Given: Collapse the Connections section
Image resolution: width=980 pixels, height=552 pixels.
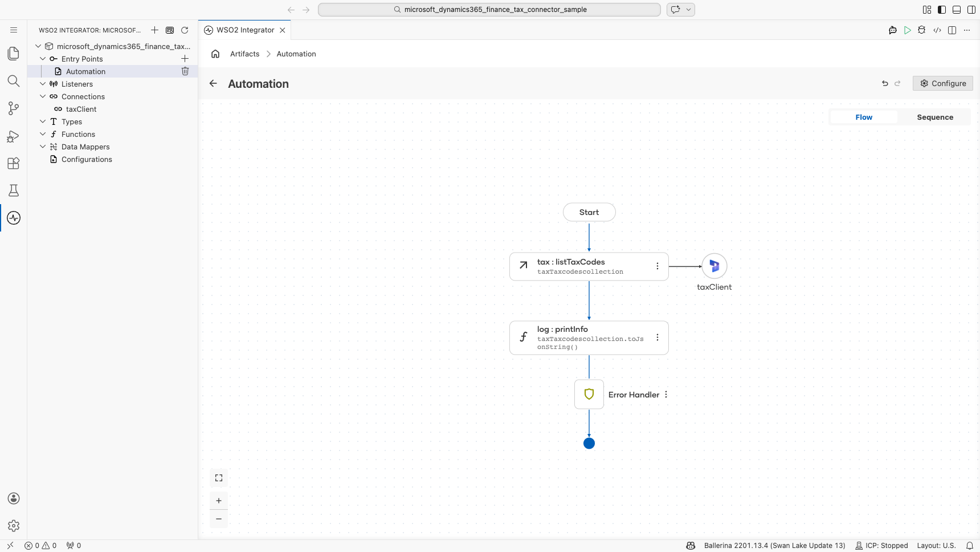Looking at the screenshot, I should coord(43,96).
